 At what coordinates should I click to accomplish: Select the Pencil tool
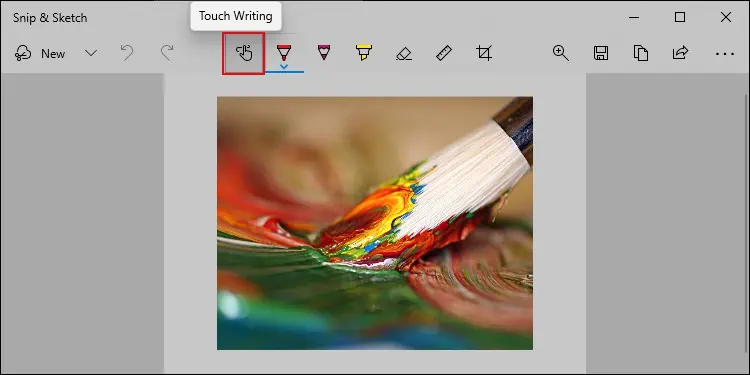[x=324, y=52]
